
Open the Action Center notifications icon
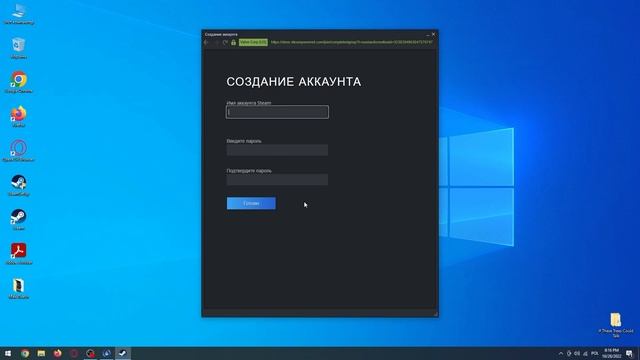point(629,353)
